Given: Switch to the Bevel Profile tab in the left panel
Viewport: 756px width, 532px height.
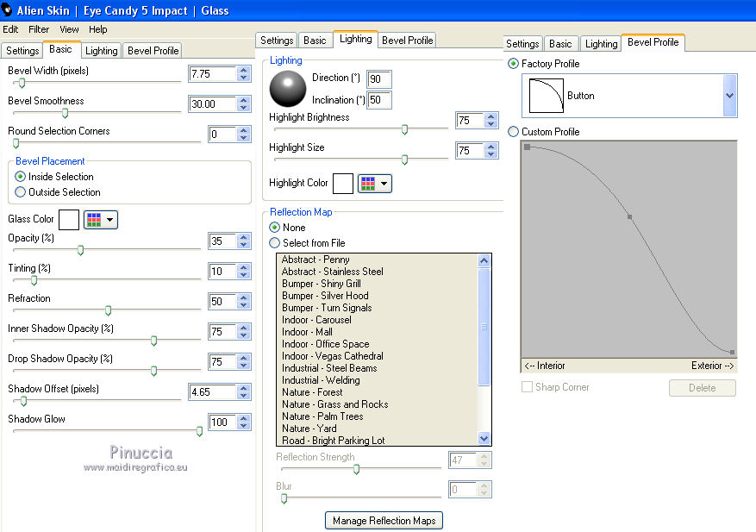Looking at the screenshot, I should point(153,51).
